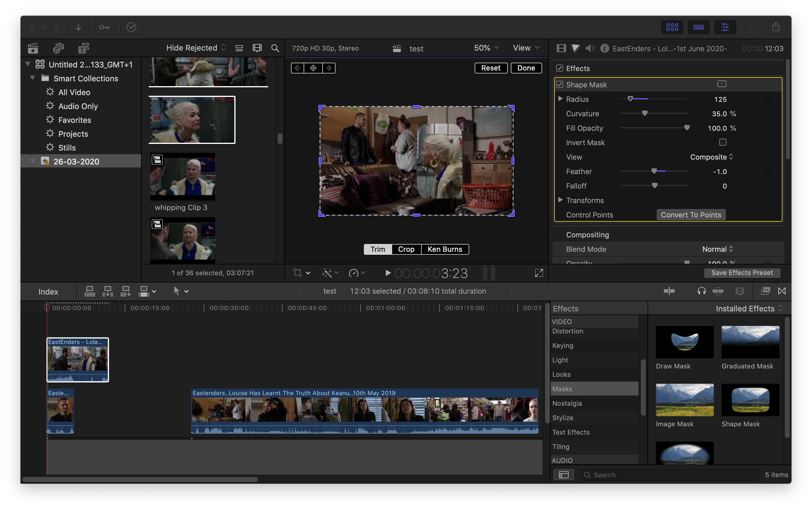Click the Convert To Points button
The width and height of the screenshot is (812, 509).
click(x=691, y=215)
